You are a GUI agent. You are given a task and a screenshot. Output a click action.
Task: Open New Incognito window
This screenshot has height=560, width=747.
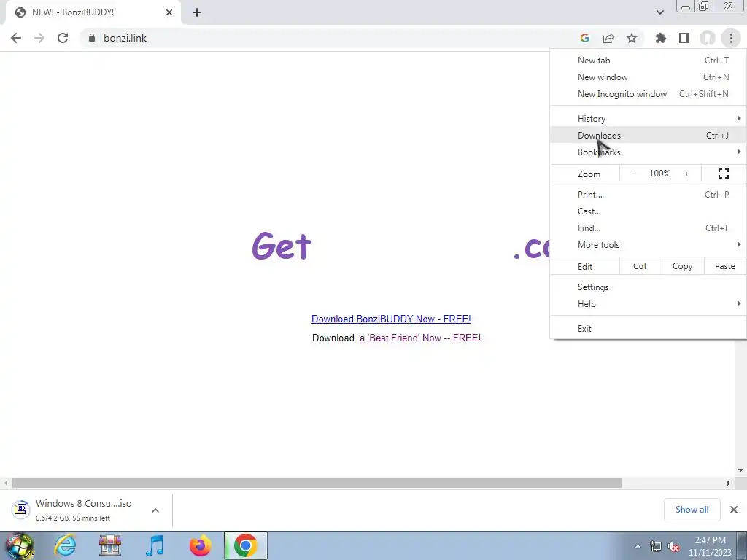[648, 94]
